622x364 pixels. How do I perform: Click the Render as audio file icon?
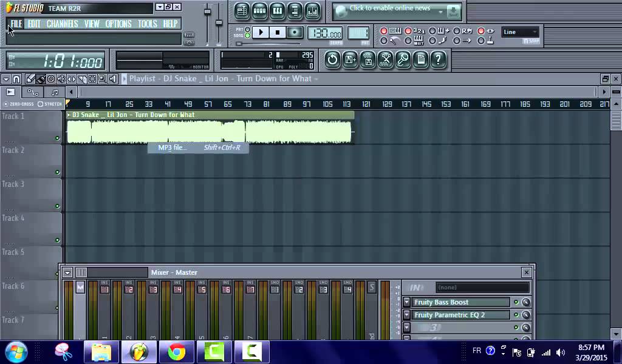tap(367, 60)
